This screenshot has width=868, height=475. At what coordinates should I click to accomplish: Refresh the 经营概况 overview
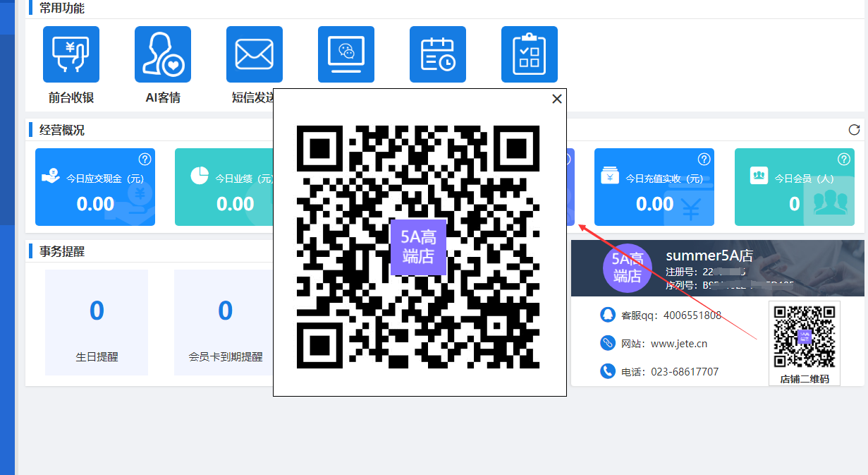pyautogui.click(x=854, y=130)
